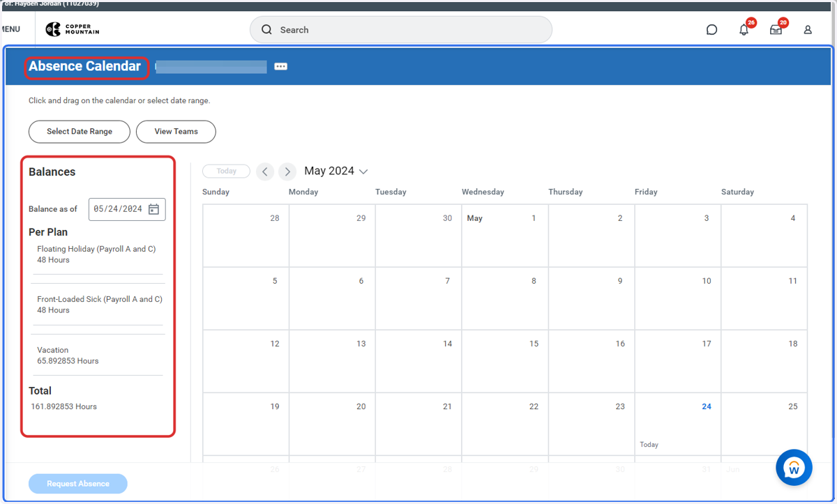Click 65.892853 Hours vacation value

[68, 361]
